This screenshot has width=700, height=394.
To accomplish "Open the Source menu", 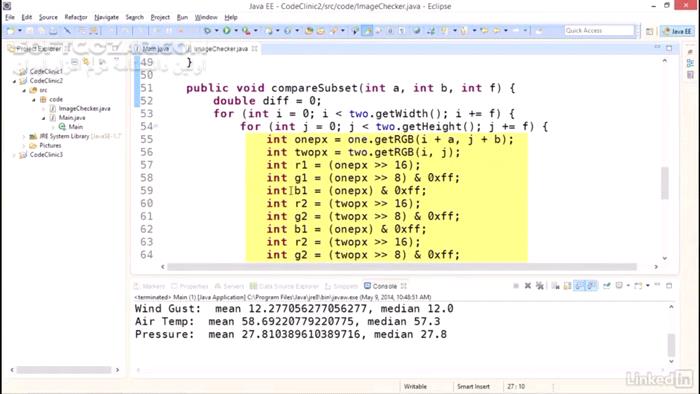I will point(48,17).
